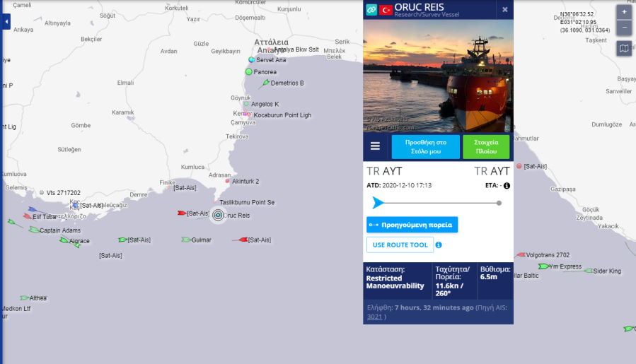Open the vessel panel hamburger menu

(x=375, y=146)
